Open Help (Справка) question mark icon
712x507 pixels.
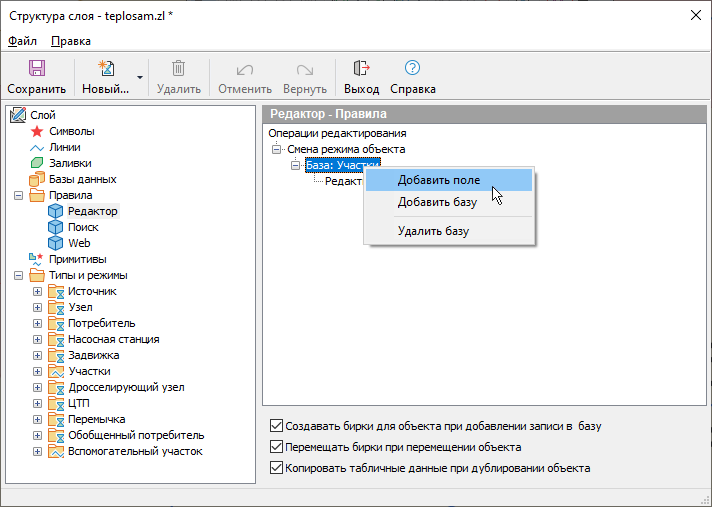coord(412,69)
